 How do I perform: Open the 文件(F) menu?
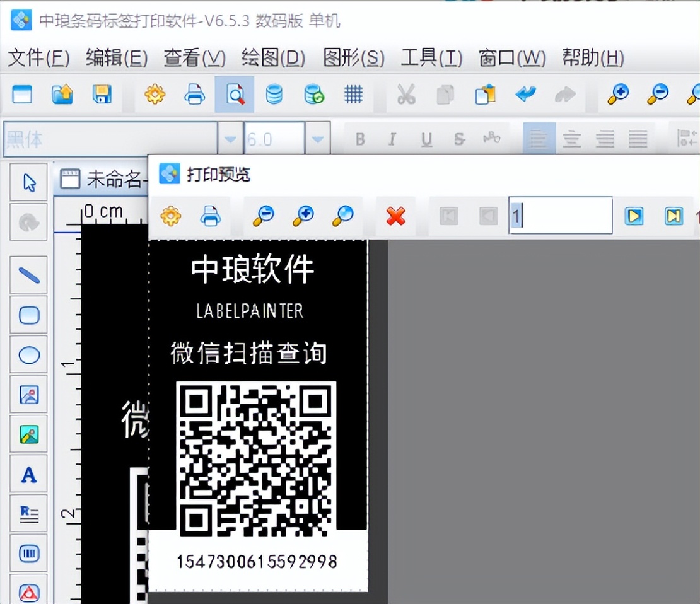click(39, 58)
